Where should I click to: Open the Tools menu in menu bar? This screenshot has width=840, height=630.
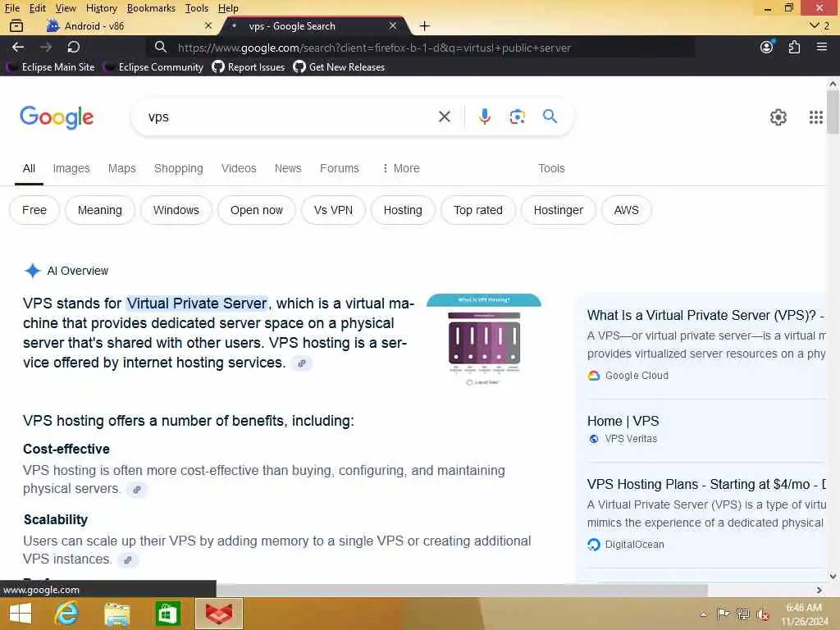pyautogui.click(x=197, y=8)
